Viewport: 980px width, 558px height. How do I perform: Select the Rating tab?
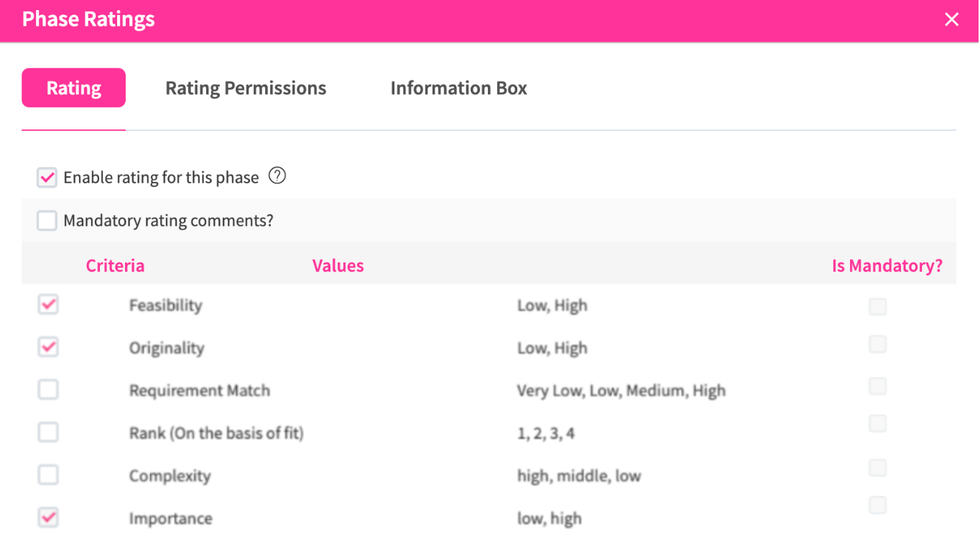click(74, 88)
